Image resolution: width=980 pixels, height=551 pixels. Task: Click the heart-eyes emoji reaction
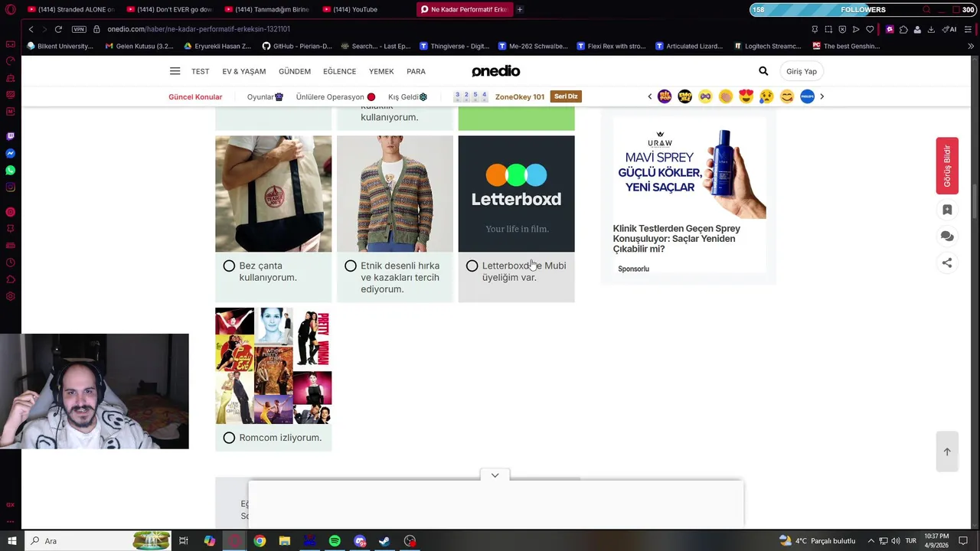[x=746, y=96]
